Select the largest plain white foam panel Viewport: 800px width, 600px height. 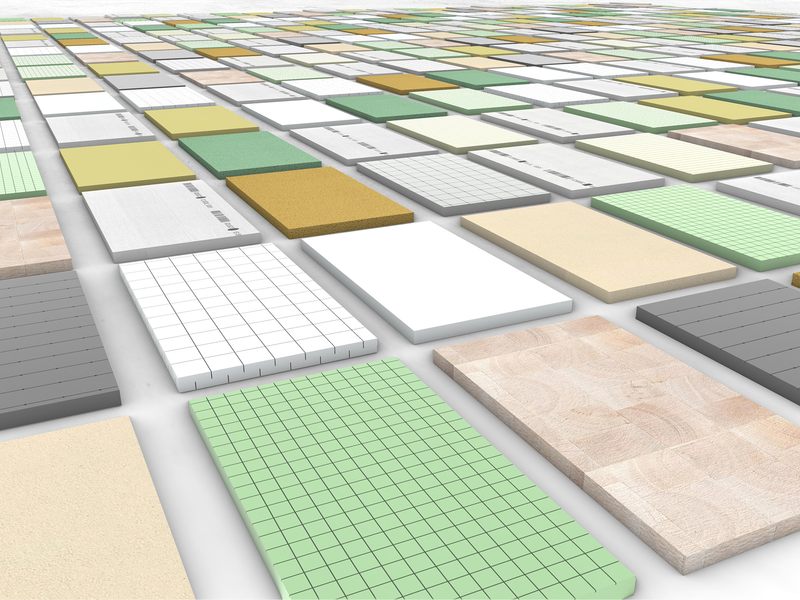tap(436, 281)
